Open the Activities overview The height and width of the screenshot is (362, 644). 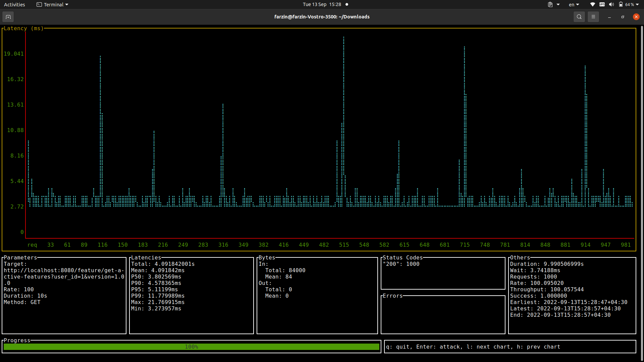click(x=14, y=5)
